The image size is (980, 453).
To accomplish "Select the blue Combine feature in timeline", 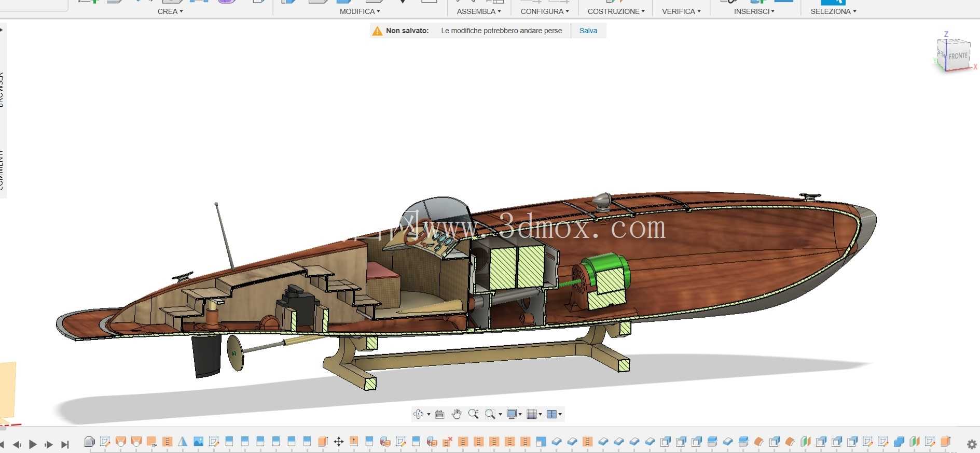I will tap(899, 442).
